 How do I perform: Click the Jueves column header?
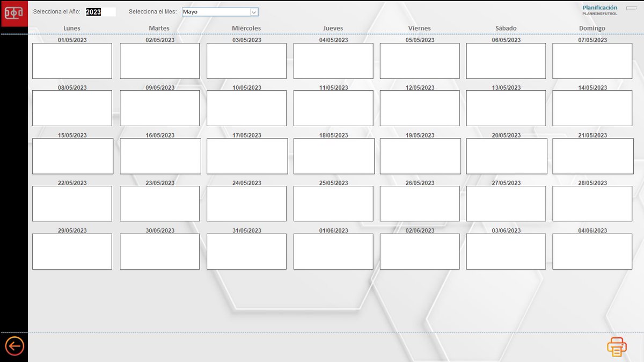click(333, 28)
